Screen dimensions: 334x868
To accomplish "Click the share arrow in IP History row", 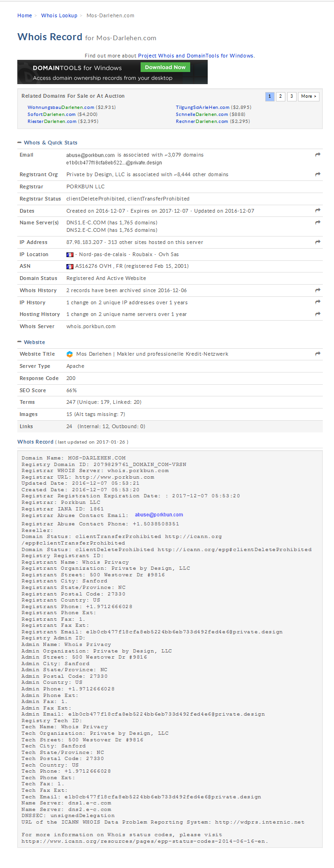I will click(318, 302).
